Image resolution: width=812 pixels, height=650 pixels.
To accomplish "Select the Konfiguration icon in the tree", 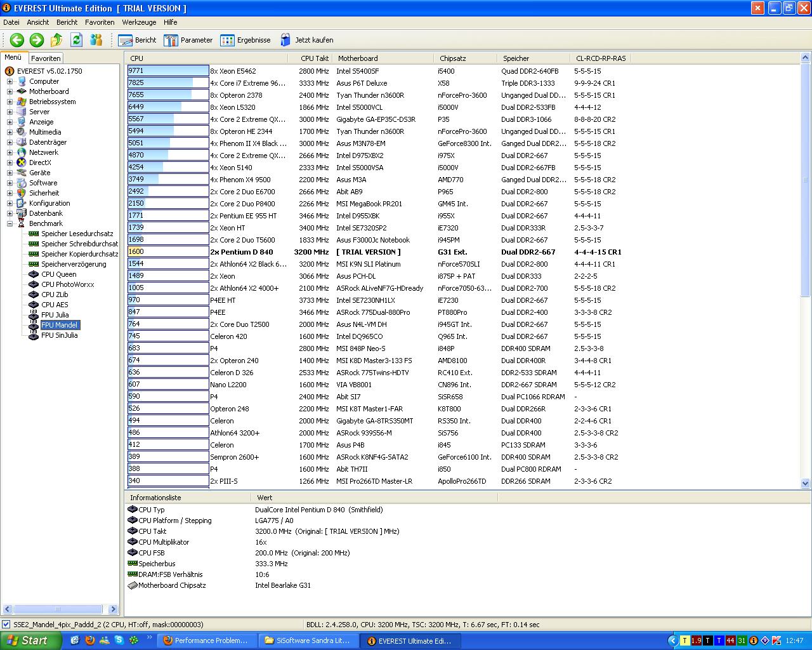I will 22,203.
